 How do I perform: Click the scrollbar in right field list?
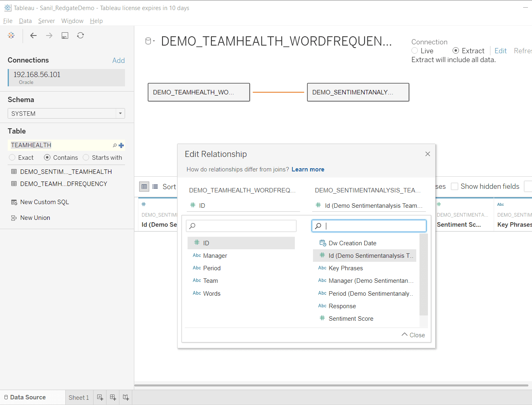[x=424, y=274]
